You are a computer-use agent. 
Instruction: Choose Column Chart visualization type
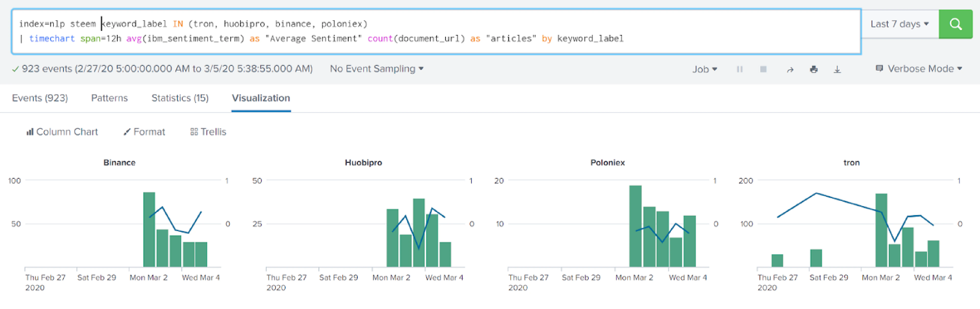point(62,132)
